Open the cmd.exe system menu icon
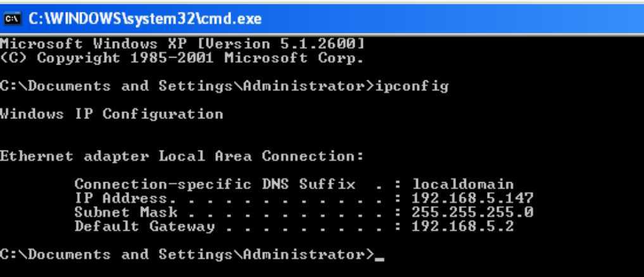Image resolution: width=644 pixels, height=277 pixels. click(12, 19)
